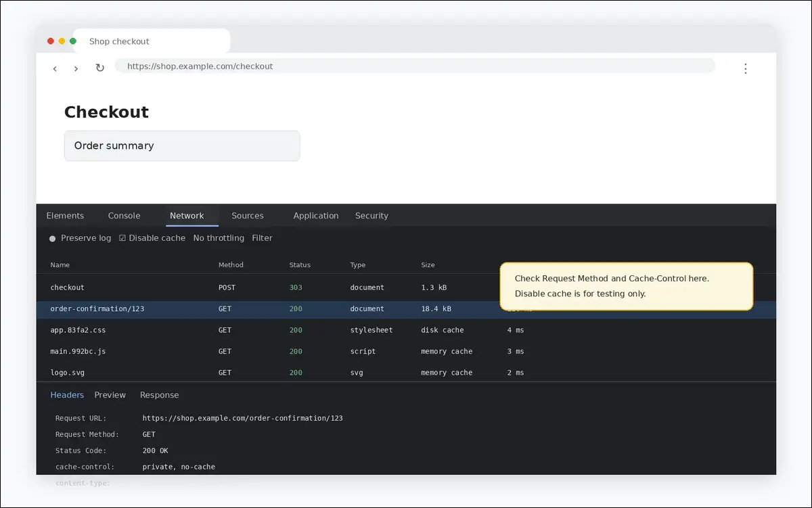Click the POST method cell
This screenshot has width=812, height=508.
coord(227,287)
